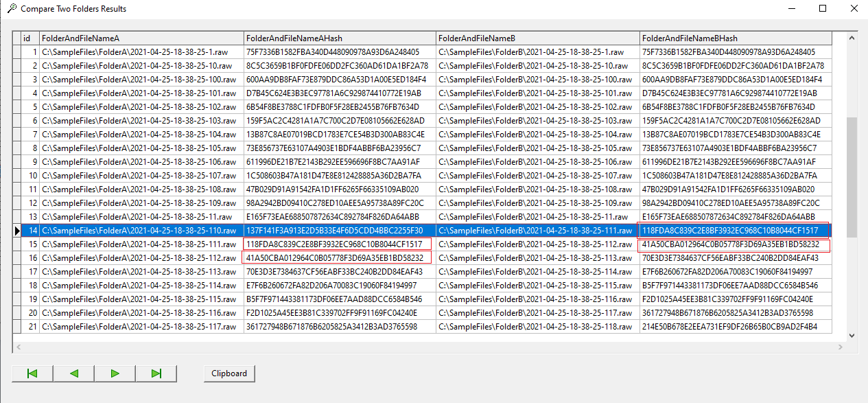Click the FolderAndFileNameB column header

537,38
